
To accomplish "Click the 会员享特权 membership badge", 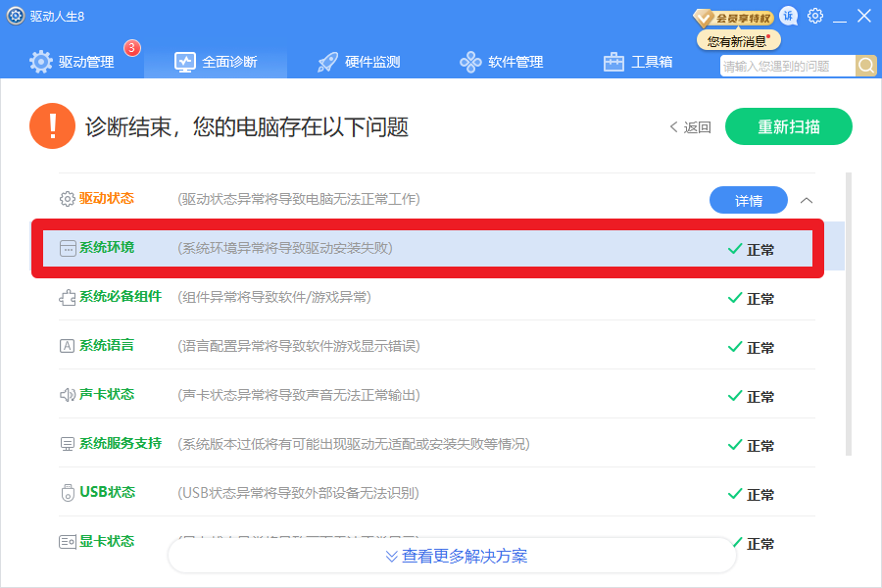I will click(x=733, y=17).
